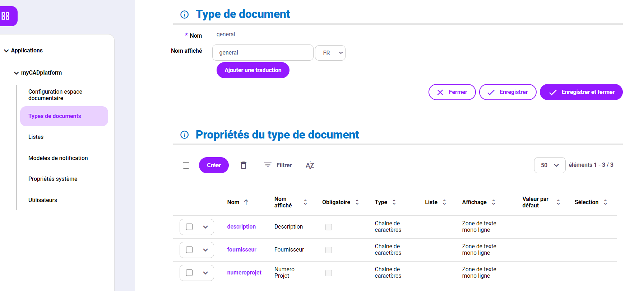Open the Filtrer filter icon

click(268, 165)
